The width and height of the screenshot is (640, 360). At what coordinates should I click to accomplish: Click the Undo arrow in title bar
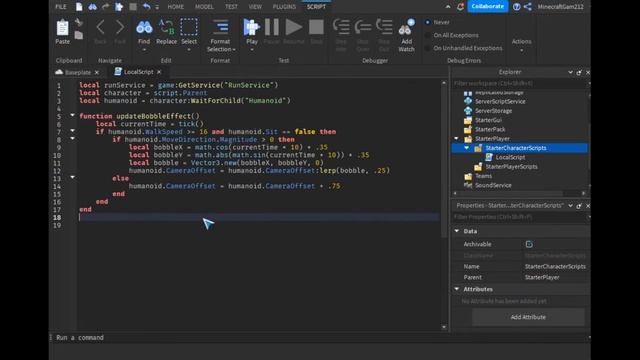[x=147, y=7]
